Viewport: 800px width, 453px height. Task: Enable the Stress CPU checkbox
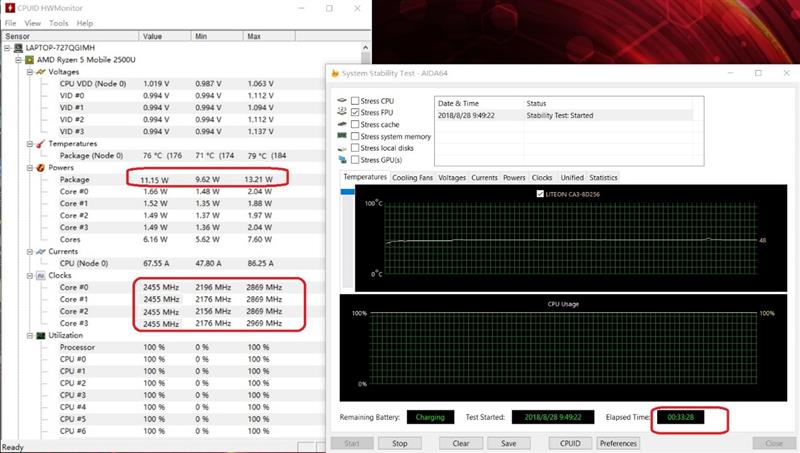tap(355, 101)
